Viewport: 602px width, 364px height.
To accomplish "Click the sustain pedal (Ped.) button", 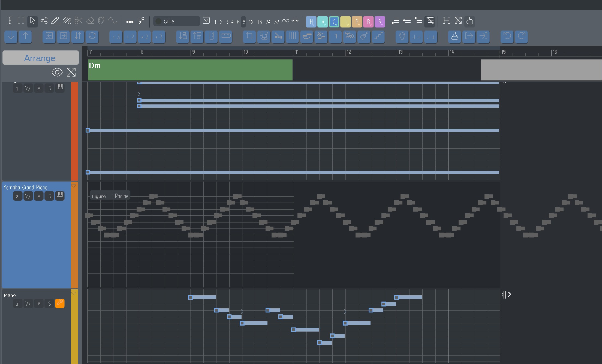I will pos(350,36).
